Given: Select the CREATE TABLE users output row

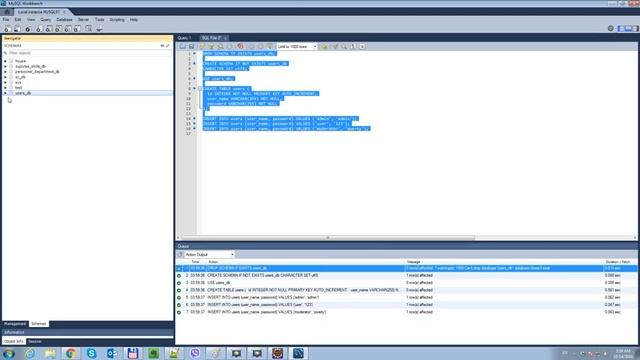Looking at the screenshot, I should (x=406, y=290).
